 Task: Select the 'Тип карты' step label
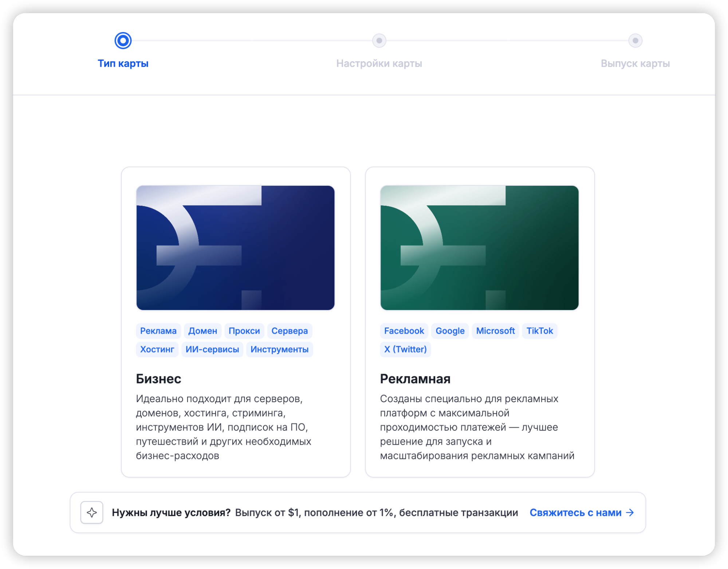[123, 63]
